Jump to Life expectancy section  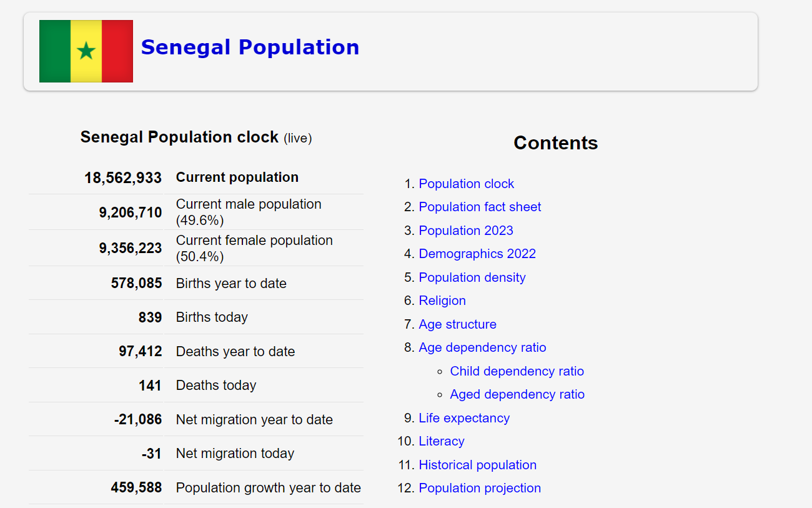point(464,418)
